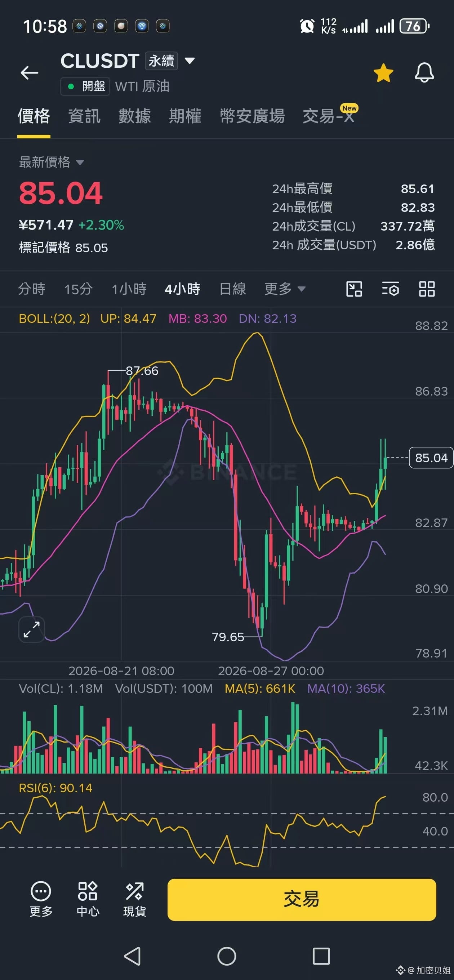
Task: Tap the Vol(CL): 1.18M label
Action: [x=61, y=689]
